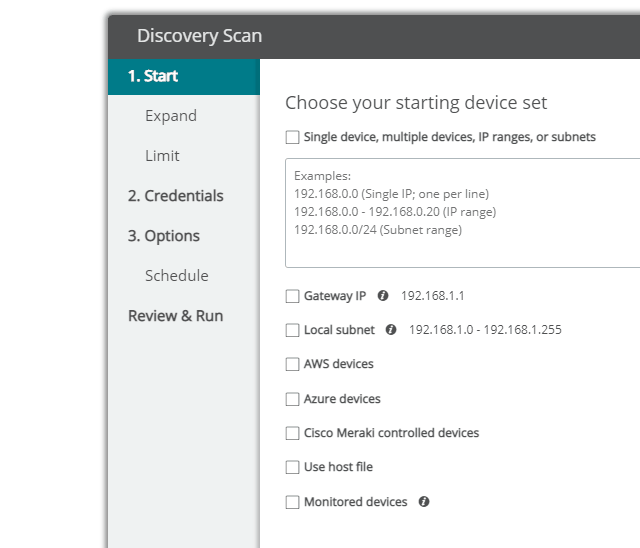640x548 pixels.
Task: Go to the 1. Start step
Action: (x=184, y=77)
